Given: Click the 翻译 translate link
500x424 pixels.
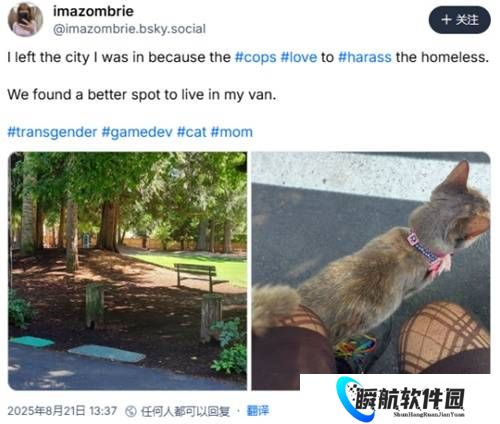Looking at the screenshot, I should pos(257,411).
